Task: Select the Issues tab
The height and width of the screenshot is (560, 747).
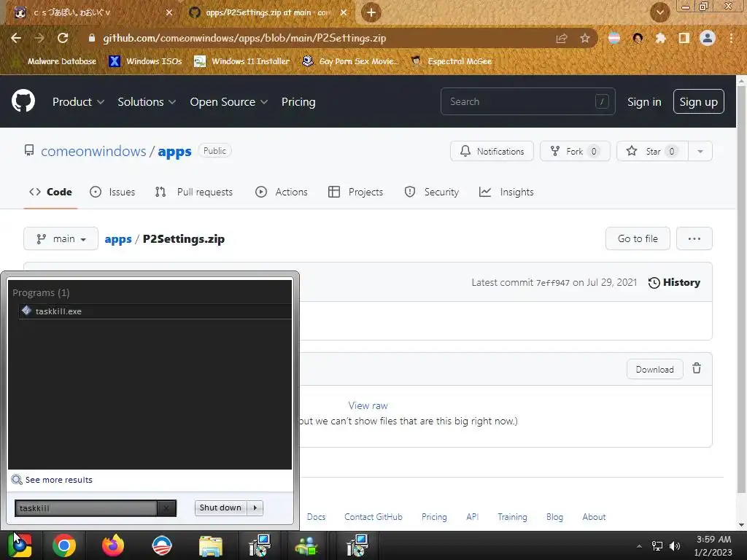Action: [112, 192]
